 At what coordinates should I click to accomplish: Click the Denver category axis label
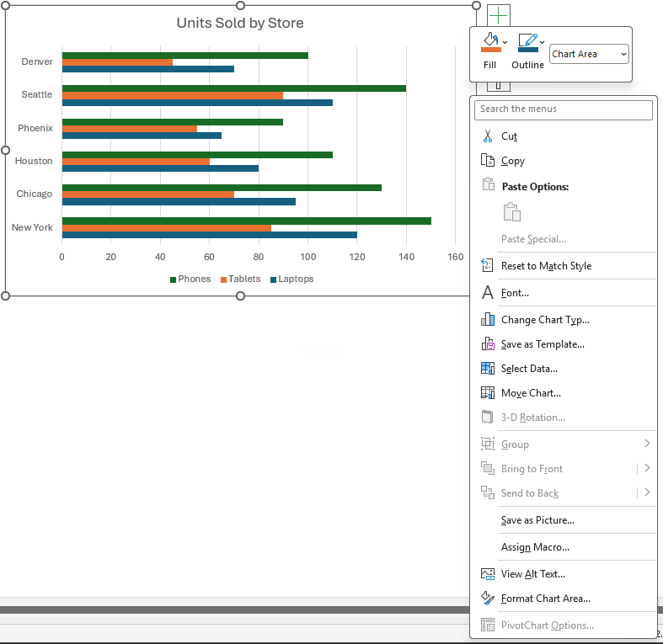tap(37, 61)
